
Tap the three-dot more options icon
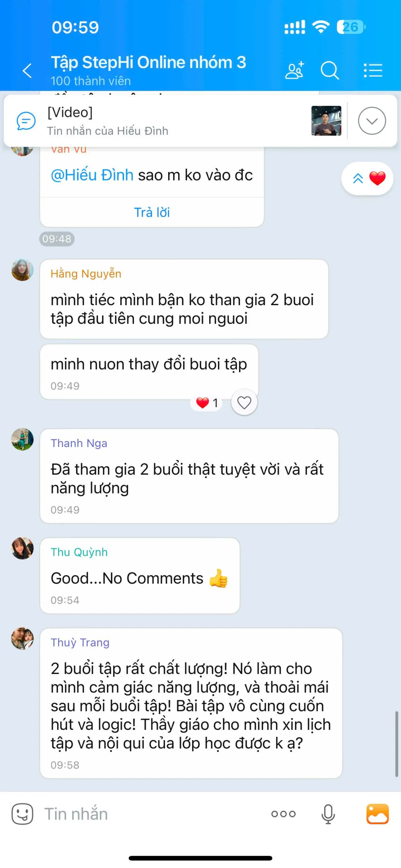[x=283, y=814]
